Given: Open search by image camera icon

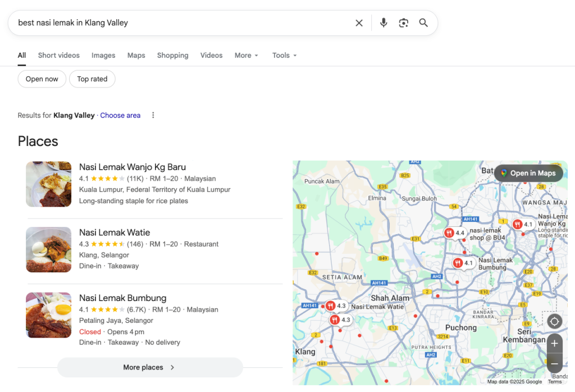Looking at the screenshot, I should [403, 23].
